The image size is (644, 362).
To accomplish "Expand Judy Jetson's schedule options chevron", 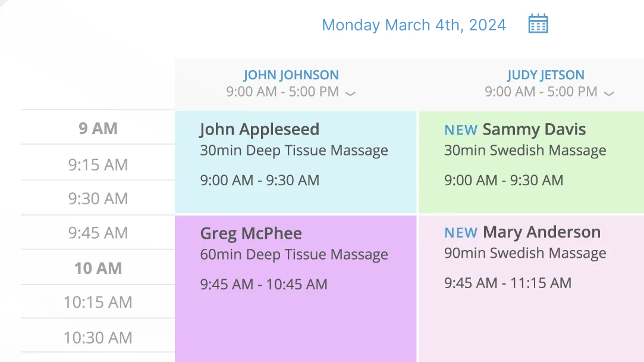I will (x=608, y=93).
